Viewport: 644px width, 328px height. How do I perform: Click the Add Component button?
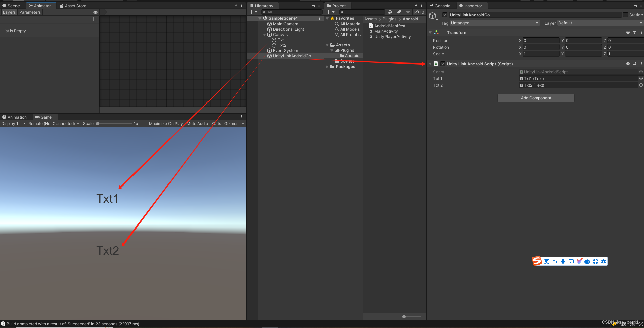(536, 98)
